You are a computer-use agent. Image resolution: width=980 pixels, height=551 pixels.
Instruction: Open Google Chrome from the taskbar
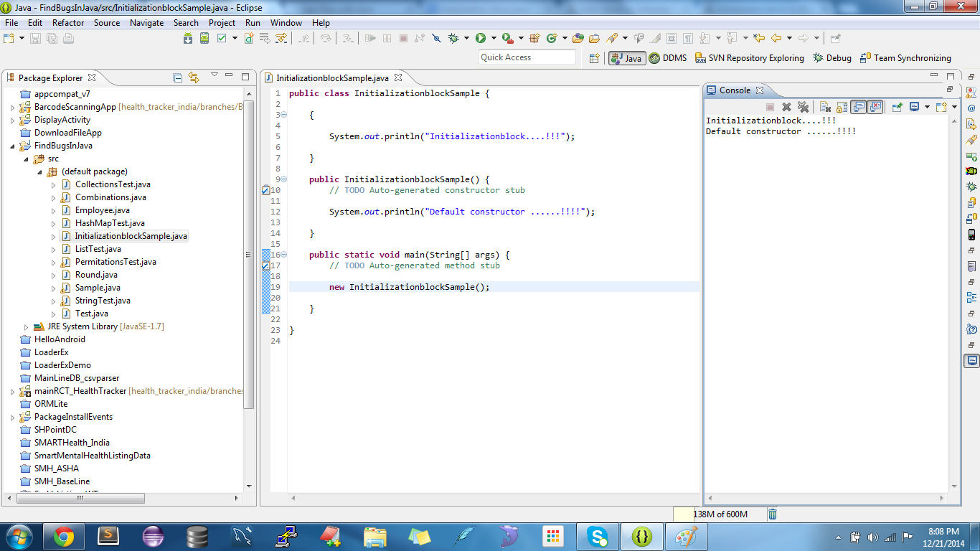pyautogui.click(x=64, y=536)
